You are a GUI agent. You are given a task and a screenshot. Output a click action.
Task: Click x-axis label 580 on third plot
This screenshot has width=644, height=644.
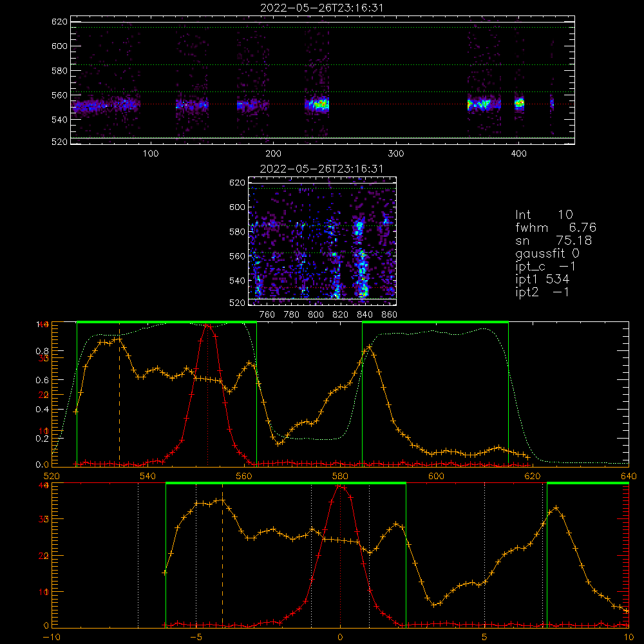pos(340,476)
